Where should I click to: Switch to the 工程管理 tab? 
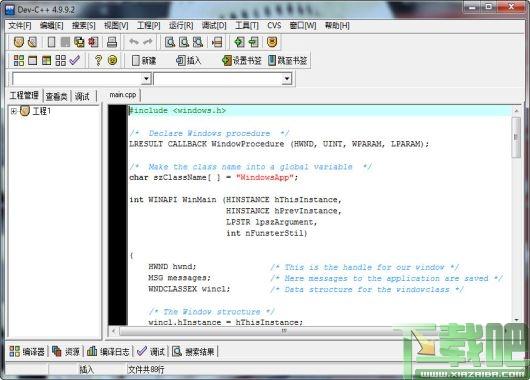click(x=24, y=96)
